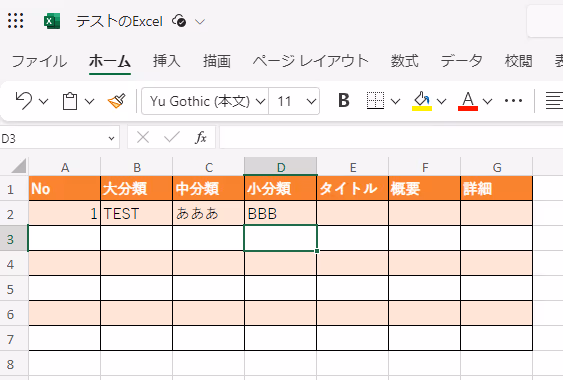Open the ページ レイアウト tab

click(311, 61)
